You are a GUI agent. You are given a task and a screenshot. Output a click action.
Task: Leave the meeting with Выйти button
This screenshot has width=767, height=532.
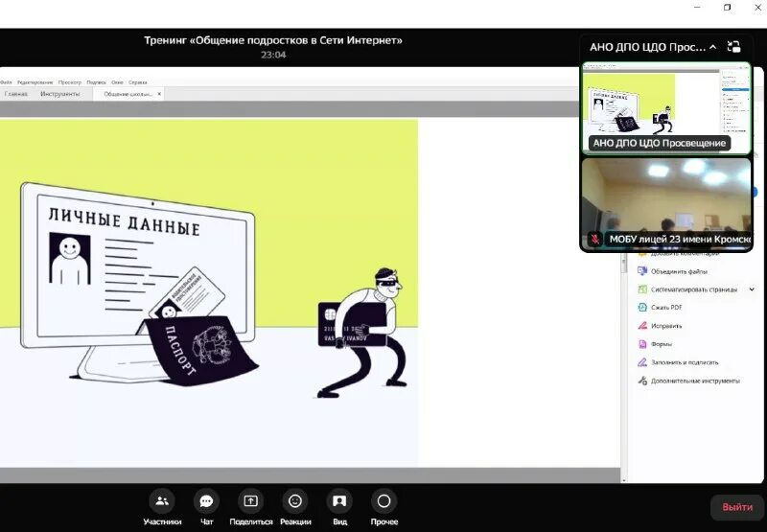[x=737, y=507]
